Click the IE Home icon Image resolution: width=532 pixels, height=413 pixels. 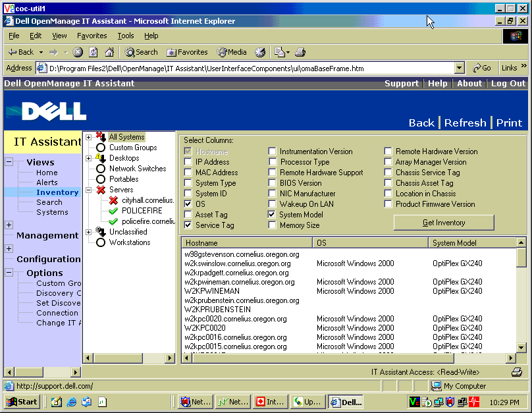tap(109, 52)
